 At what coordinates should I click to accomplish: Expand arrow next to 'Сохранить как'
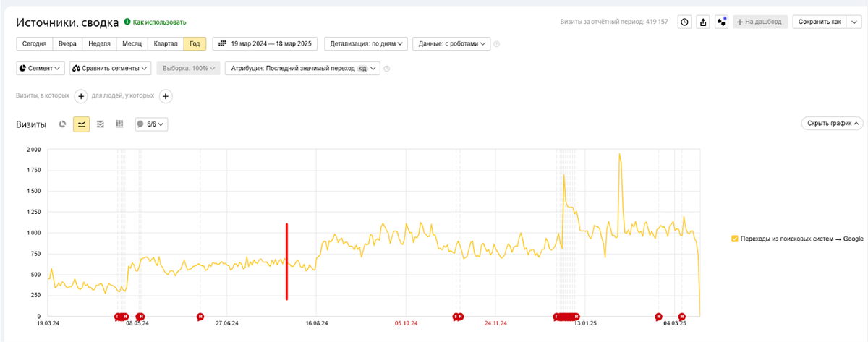[854, 22]
